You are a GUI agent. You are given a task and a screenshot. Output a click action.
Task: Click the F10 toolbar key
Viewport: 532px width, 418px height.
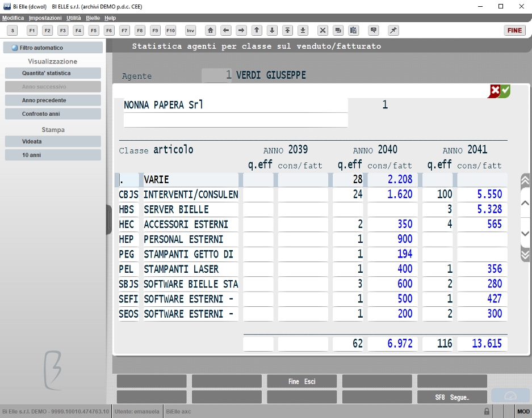click(171, 31)
